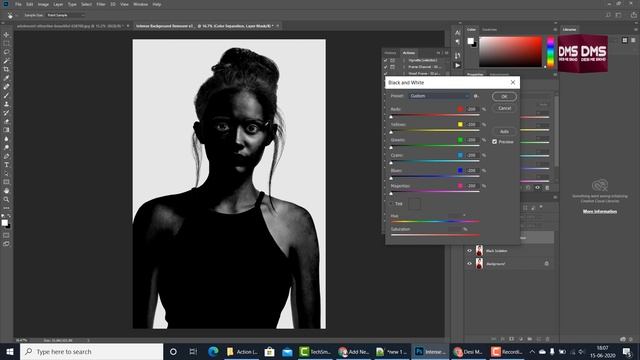Toggle Quick Mask mode icon
Screen dimensions: 640x360
(6, 235)
